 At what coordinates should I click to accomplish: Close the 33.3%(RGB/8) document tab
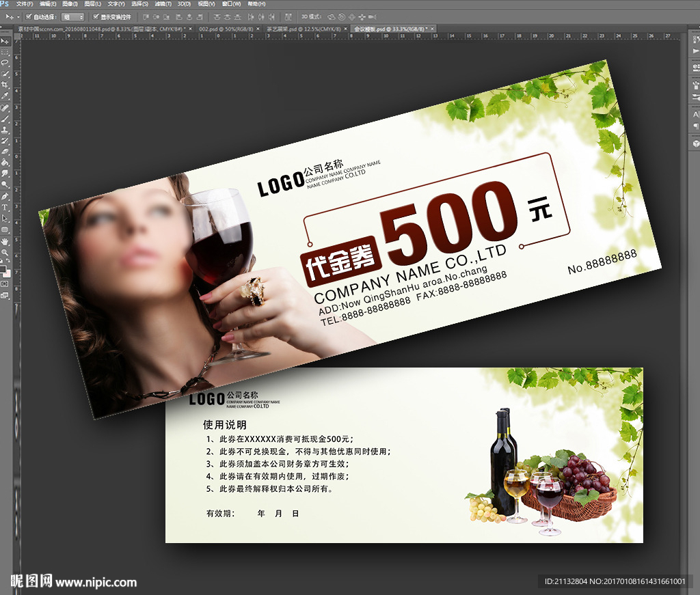coord(432,29)
